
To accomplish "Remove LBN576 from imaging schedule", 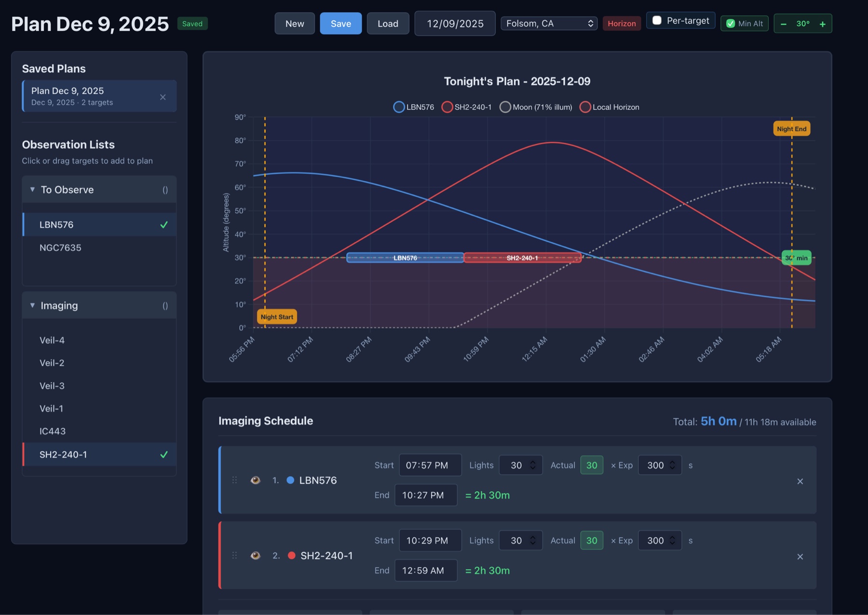I will click(800, 481).
